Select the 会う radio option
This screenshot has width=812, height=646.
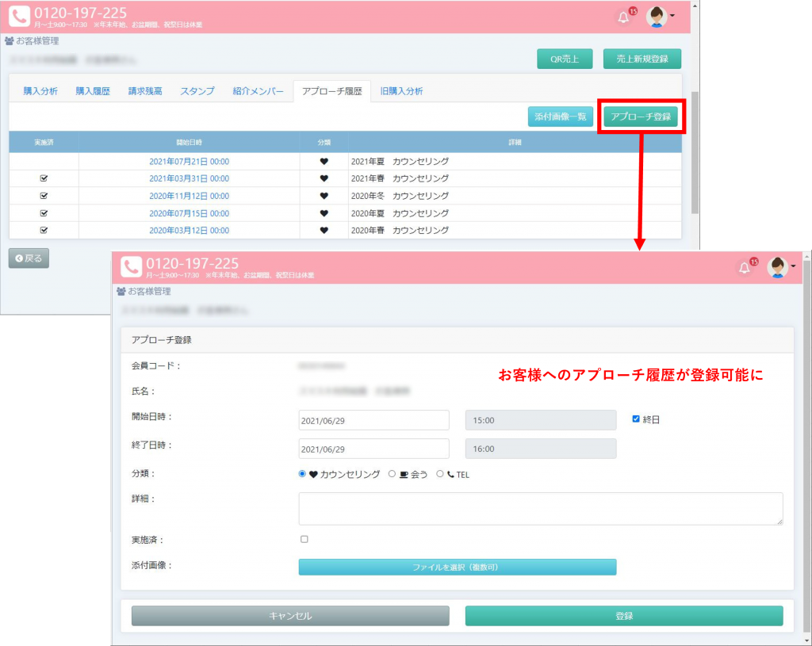coord(392,474)
